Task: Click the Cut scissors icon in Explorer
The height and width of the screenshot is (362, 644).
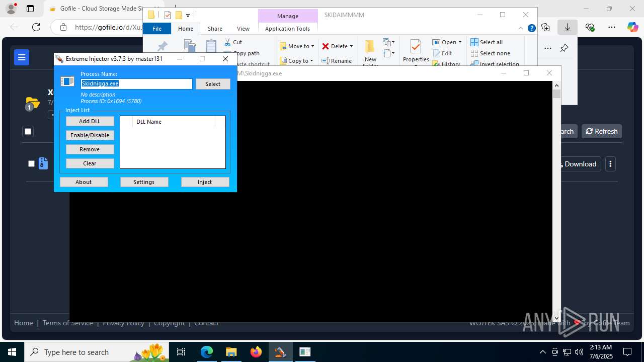Action: [x=227, y=42]
